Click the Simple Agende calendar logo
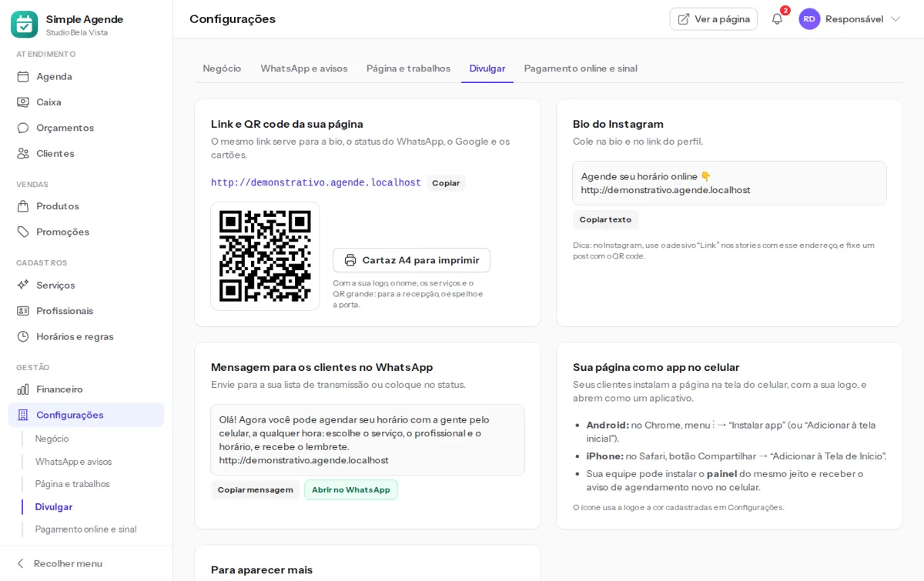 [x=24, y=25]
